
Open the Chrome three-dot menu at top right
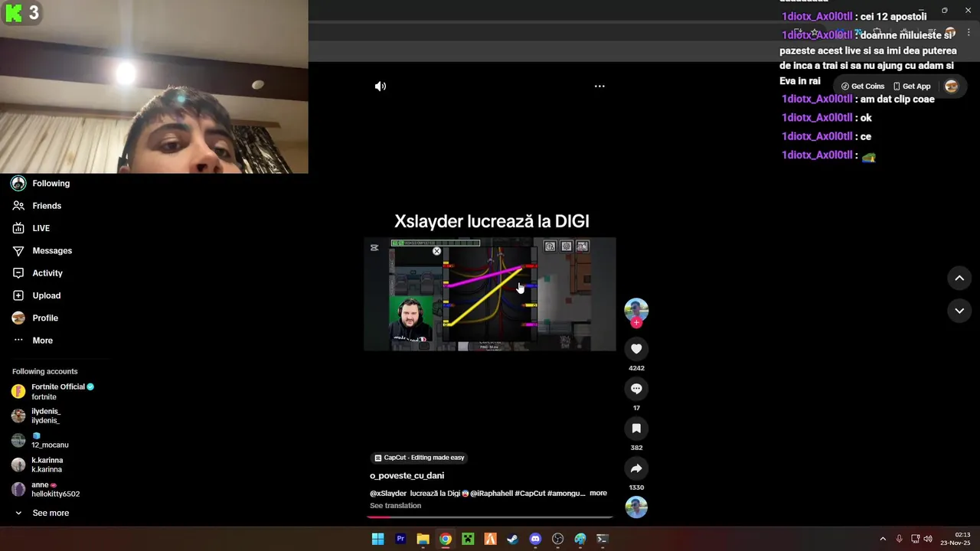pos(969,33)
